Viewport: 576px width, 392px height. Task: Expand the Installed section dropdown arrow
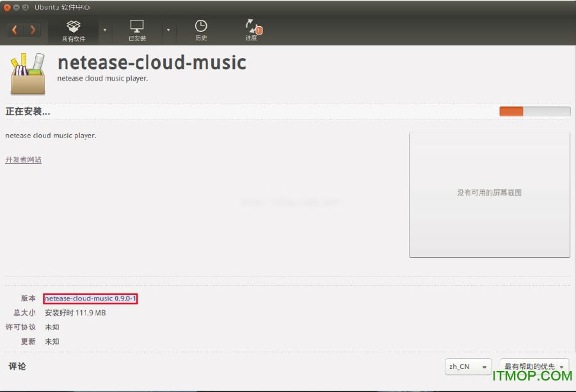point(168,30)
